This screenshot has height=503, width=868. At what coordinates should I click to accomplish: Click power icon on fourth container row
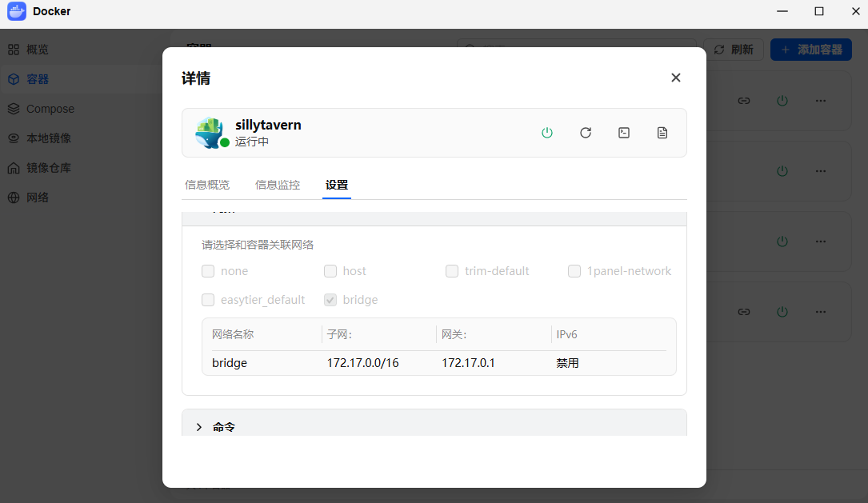(782, 312)
